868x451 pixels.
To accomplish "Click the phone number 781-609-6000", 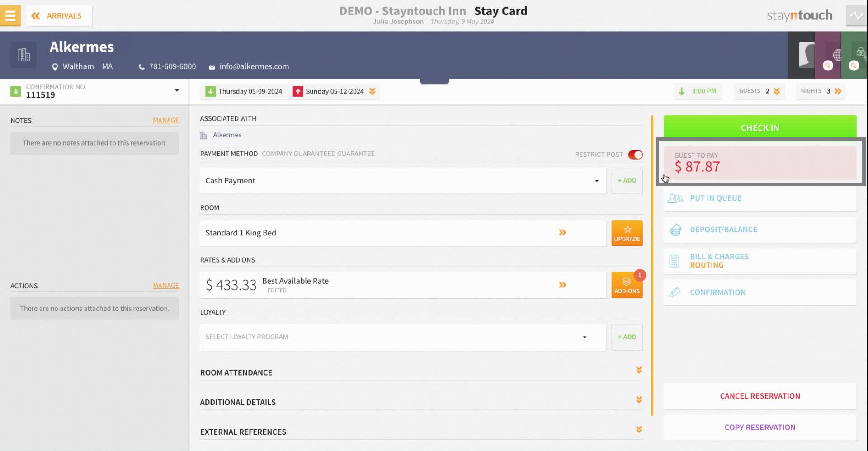I will pos(172,66).
